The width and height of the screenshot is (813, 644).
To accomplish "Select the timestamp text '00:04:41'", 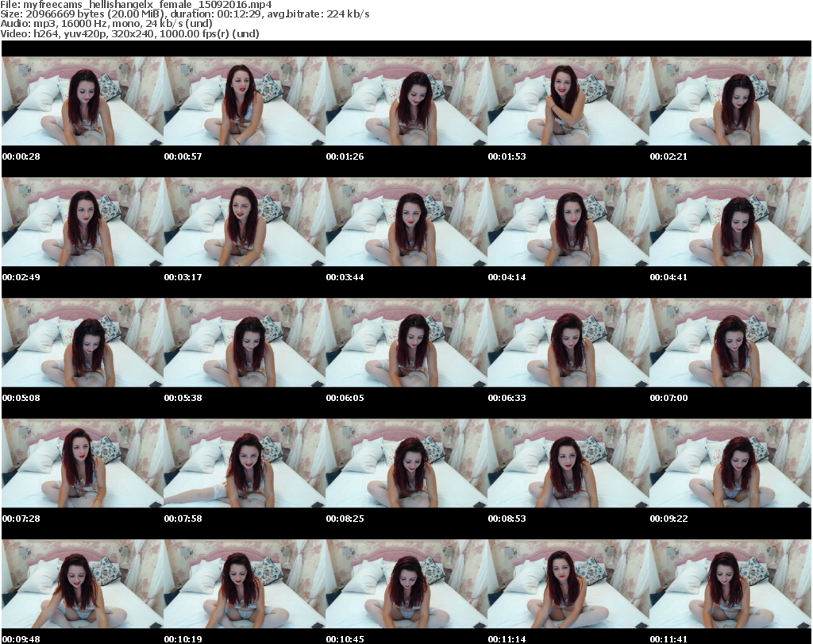I will point(669,277).
